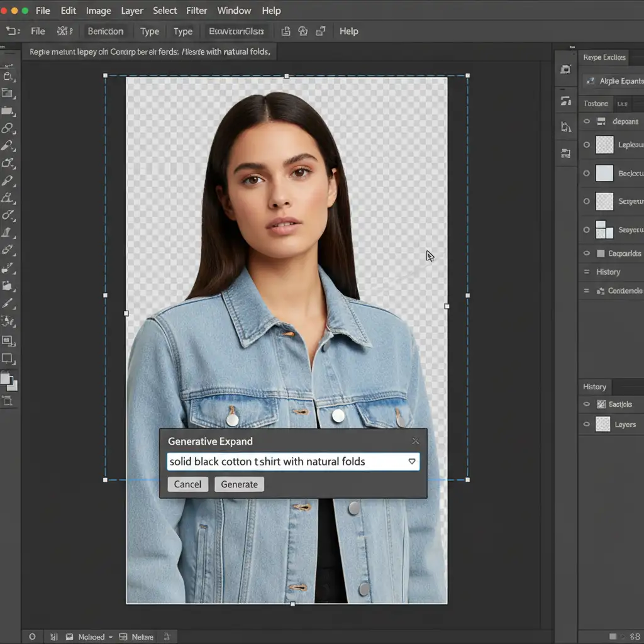
Task: Cancel the Generative Expand dialog
Action: tap(187, 484)
